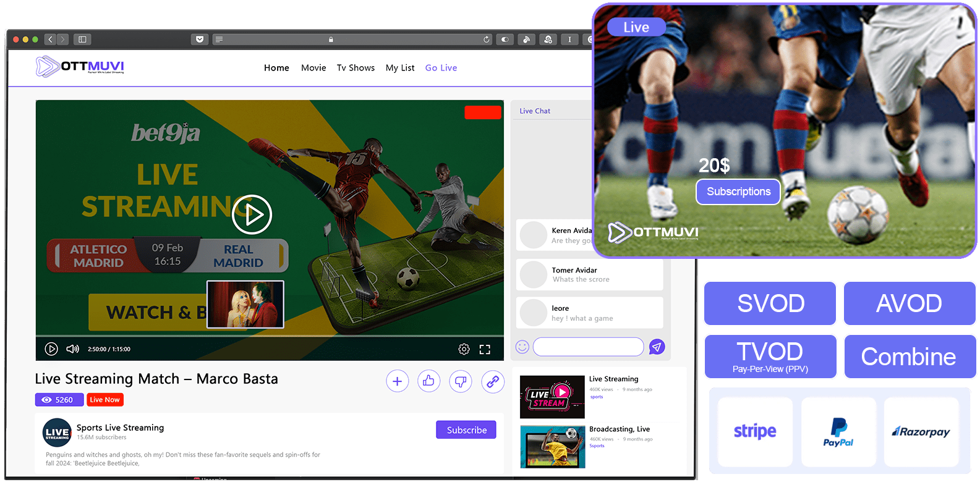Viewport: 980px width, 482px height.
Task: Click the picture-in-picture Joker thumbnail
Action: 245,304
